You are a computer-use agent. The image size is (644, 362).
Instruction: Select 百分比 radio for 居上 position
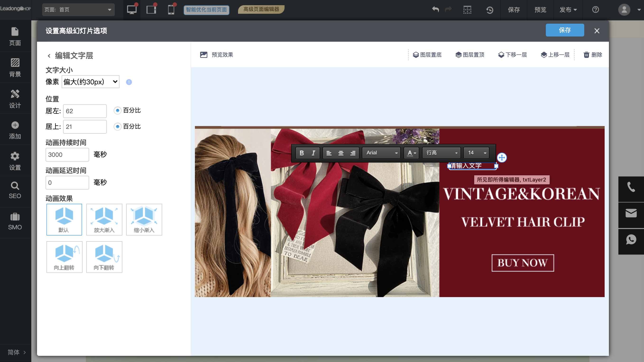[118, 127]
